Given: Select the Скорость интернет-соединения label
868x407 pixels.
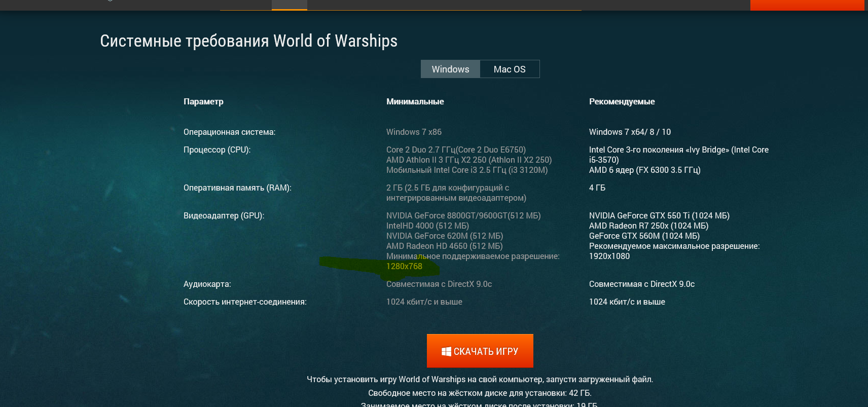Looking at the screenshot, I should [x=245, y=302].
